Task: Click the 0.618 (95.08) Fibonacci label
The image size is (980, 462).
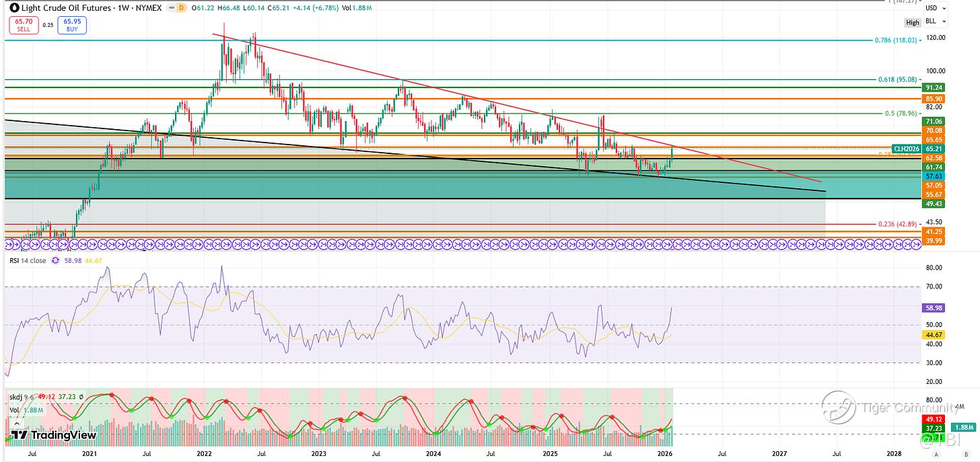Action: pos(899,80)
